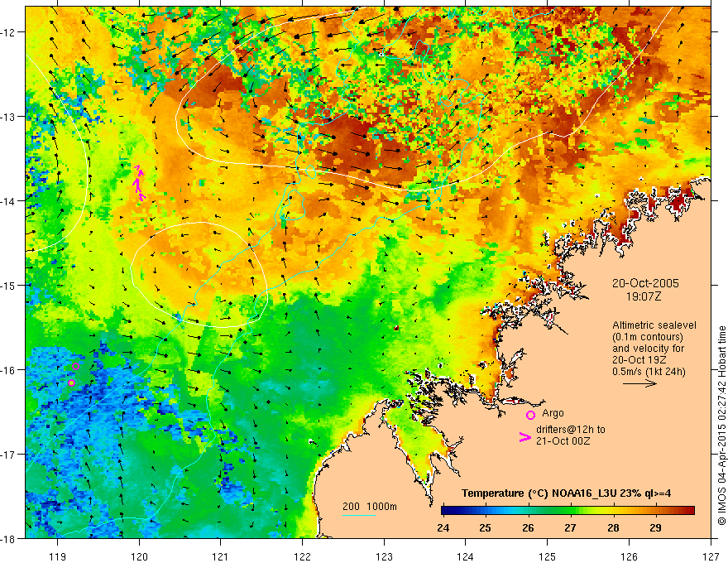Screen dimensions: 728x563
Task: Click colorbar tick label 29
Action: pos(655,528)
